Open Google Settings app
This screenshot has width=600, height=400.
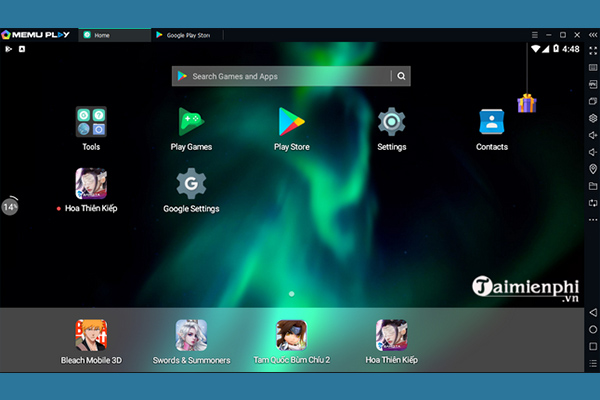tap(191, 184)
